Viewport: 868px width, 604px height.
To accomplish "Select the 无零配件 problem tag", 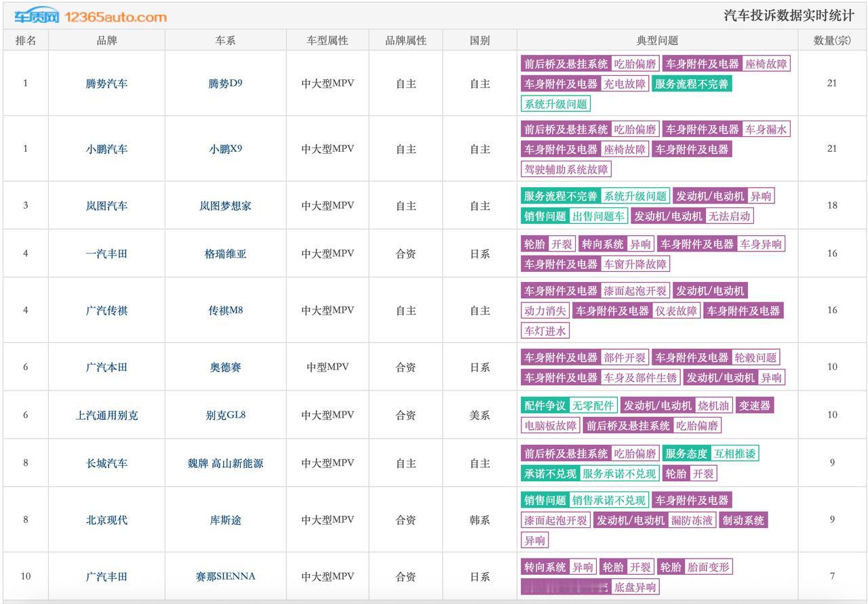I will tap(593, 406).
